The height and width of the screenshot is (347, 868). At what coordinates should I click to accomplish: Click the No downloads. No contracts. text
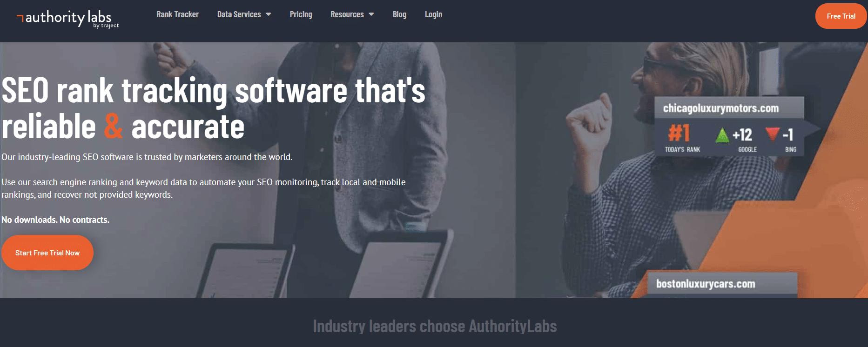[55, 220]
